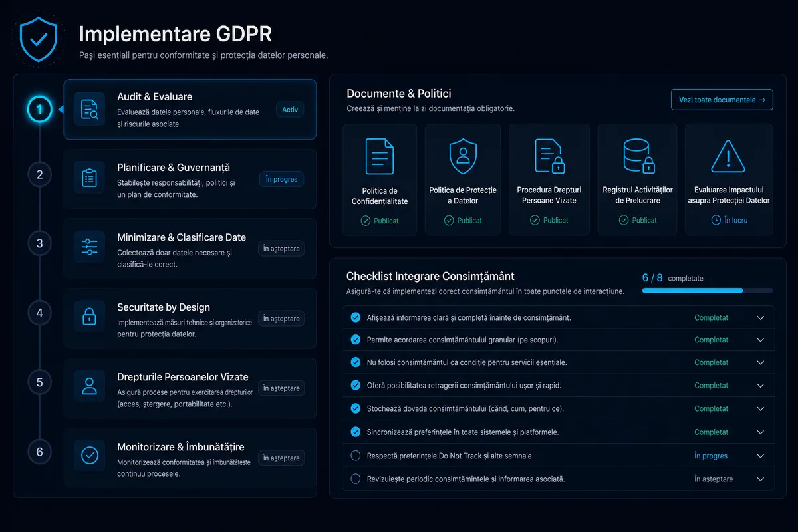Select step 6 circle in the timeline
Image resolution: width=798 pixels, height=532 pixels.
39,452
